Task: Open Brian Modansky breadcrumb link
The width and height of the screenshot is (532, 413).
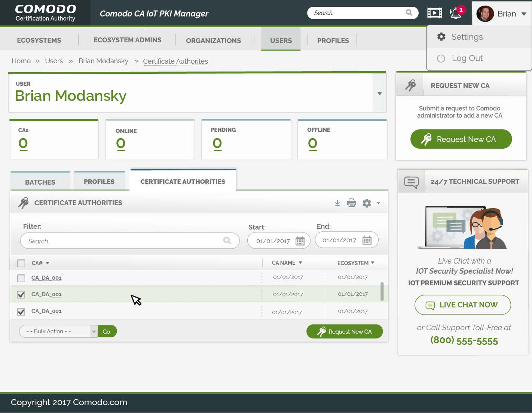Action: tap(103, 61)
